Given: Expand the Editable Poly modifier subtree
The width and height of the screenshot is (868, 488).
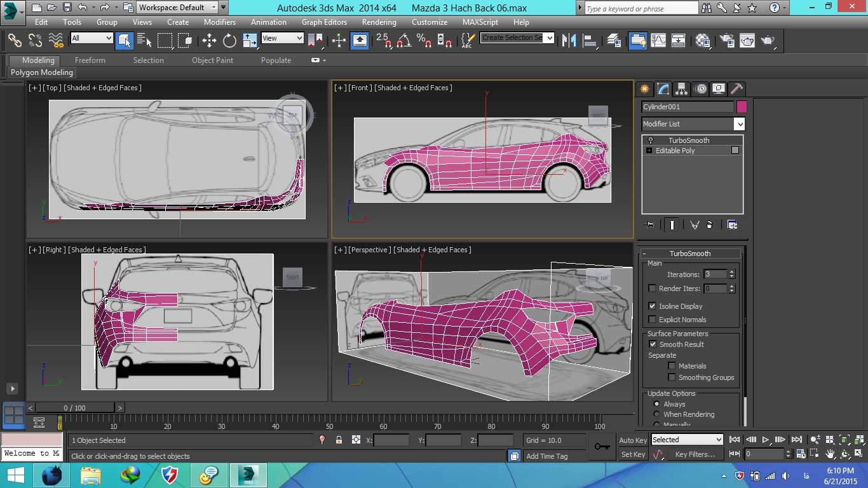Looking at the screenshot, I should [x=649, y=151].
